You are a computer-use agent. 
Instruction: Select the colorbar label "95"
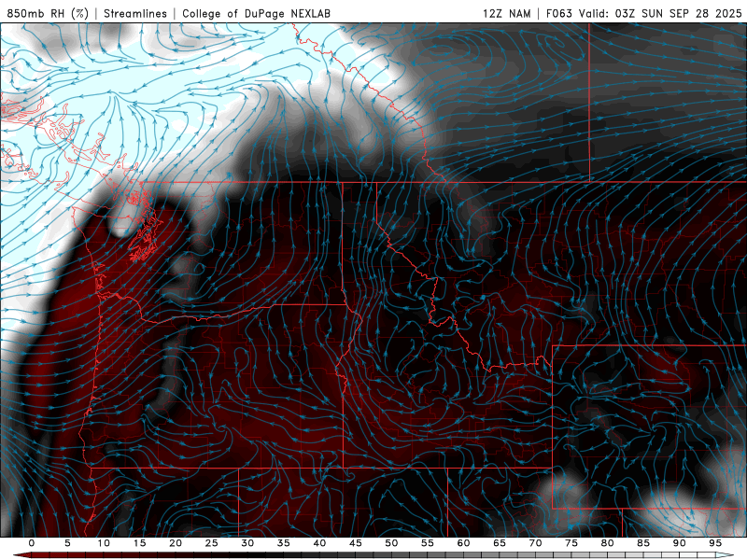(x=715, y=543)
